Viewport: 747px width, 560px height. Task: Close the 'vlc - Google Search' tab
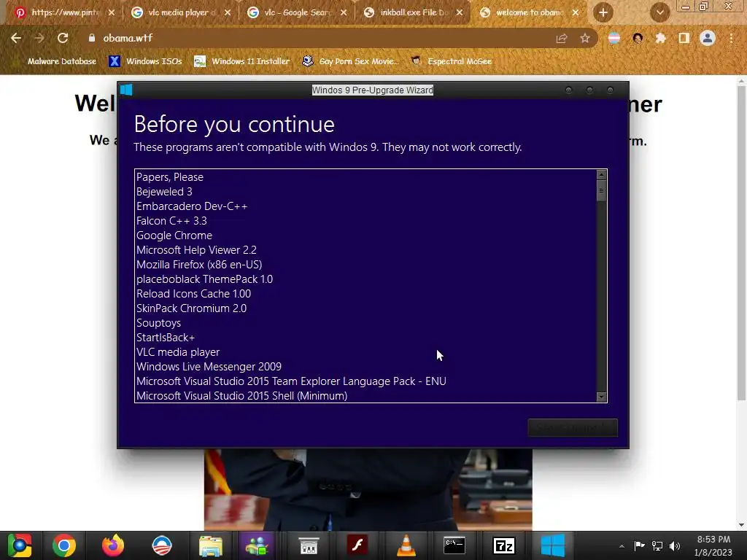pyautogui.click(x=344, y=12)
